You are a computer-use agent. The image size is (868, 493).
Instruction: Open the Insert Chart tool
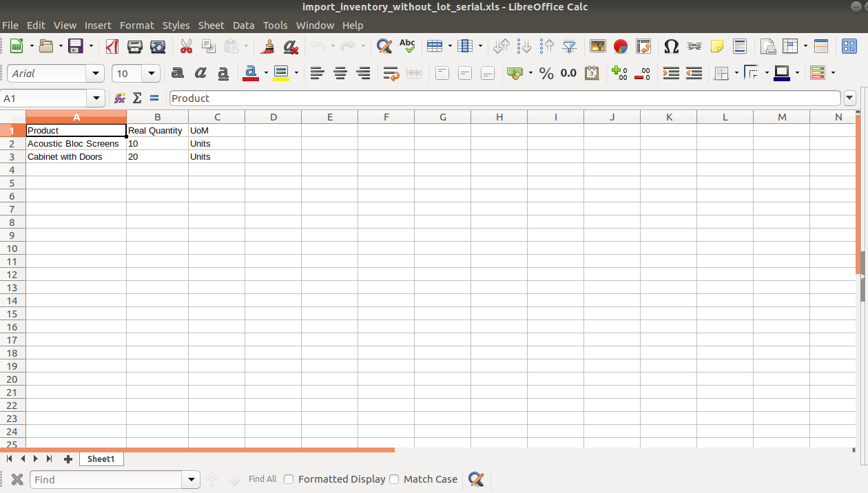point(621,46)
